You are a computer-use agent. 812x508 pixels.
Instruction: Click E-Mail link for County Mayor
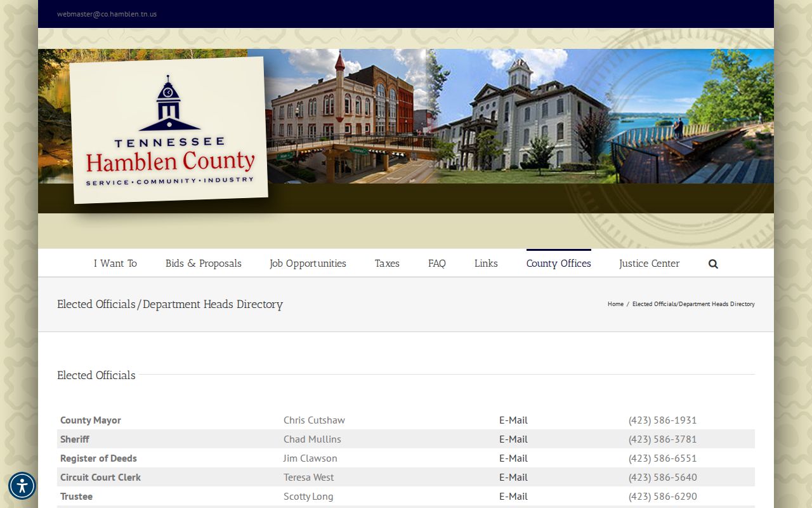[x=513, y=420]
